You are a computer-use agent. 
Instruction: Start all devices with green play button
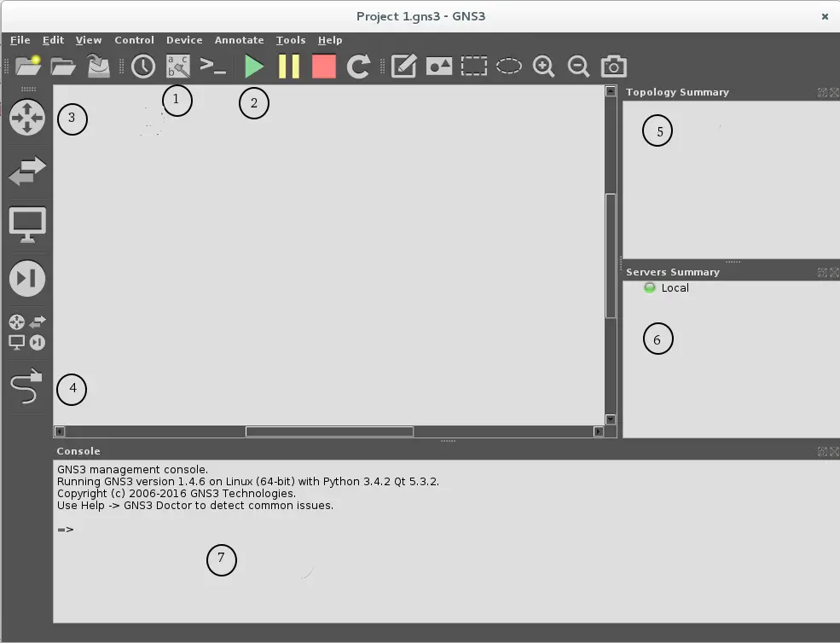[x=254, y=67]
